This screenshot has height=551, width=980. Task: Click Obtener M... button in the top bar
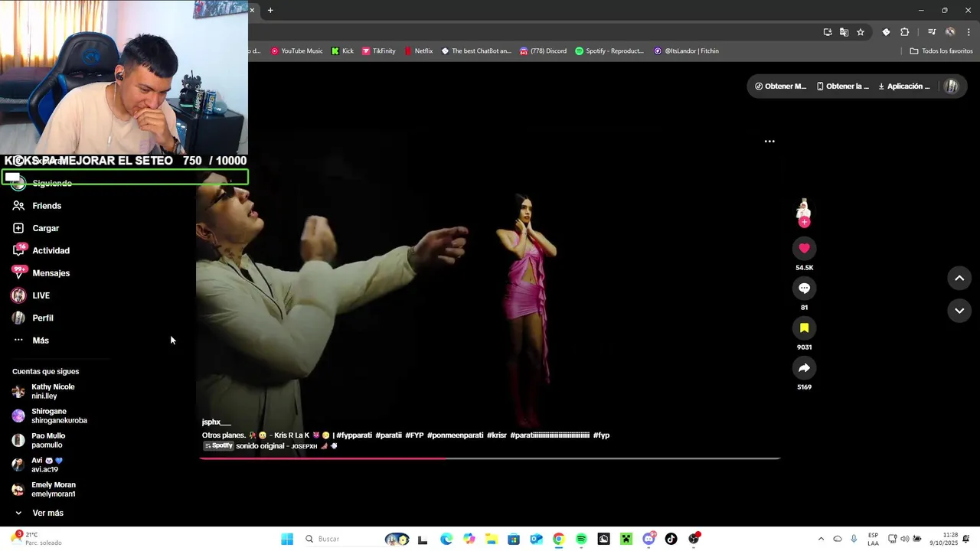pyautogui.click(x=780, y=86)
